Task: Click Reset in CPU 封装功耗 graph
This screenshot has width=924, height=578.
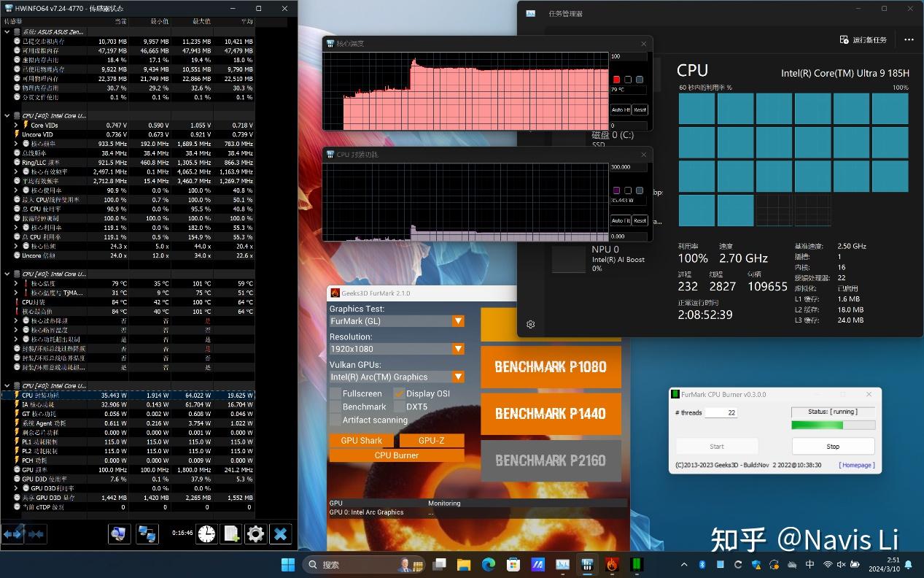Action: [640, 220]
